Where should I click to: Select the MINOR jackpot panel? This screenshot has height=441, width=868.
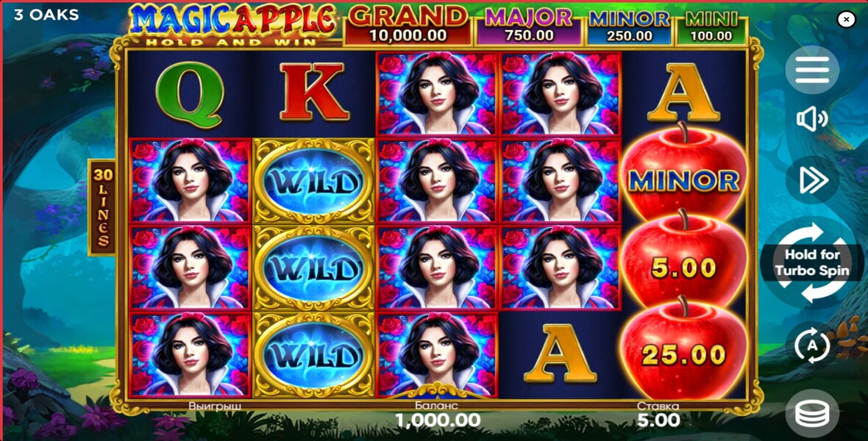point(629,26)
